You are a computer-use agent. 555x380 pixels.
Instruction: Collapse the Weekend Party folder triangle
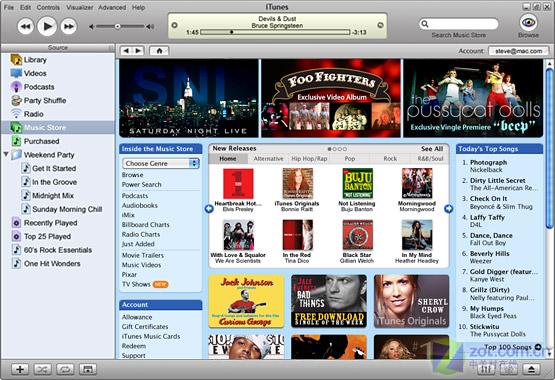click(x=6, y=155)
